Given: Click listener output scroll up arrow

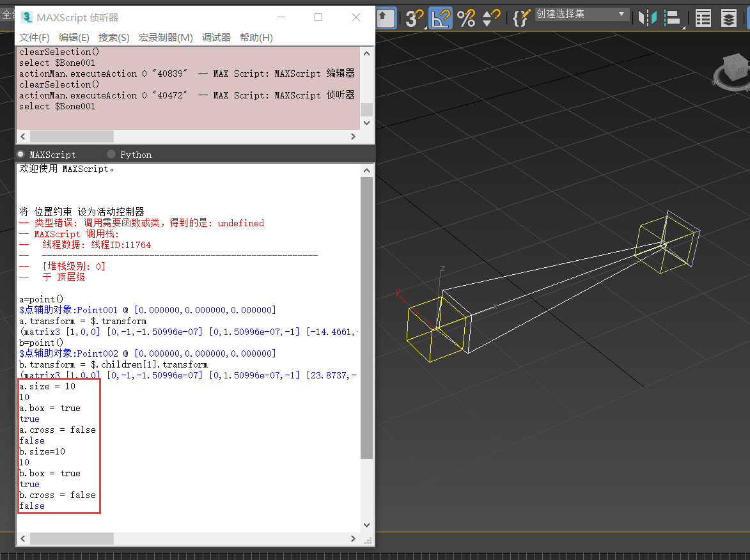Looking at the screenshot, I should pos(366,170).
